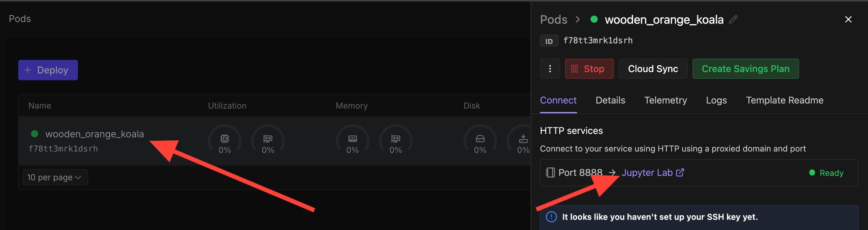Select the wooden_orange_koala pod row
This screenshot has height=230, width=868.
94,134
